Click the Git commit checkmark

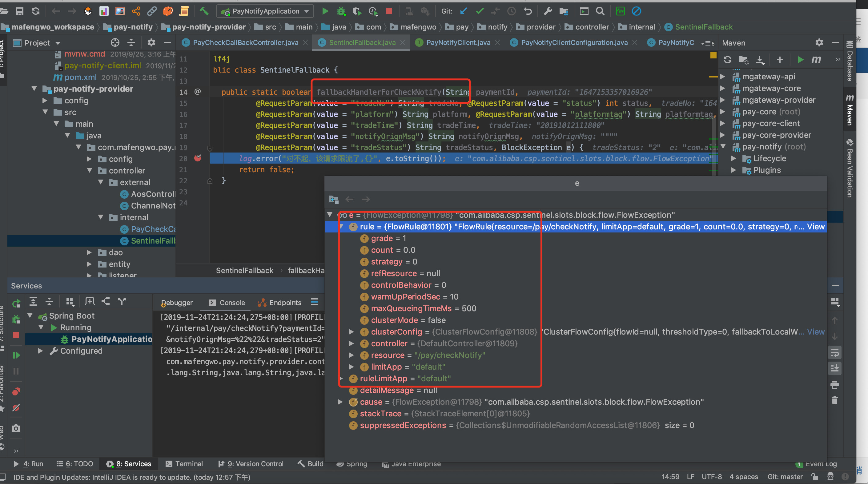[x=480, y=11]
